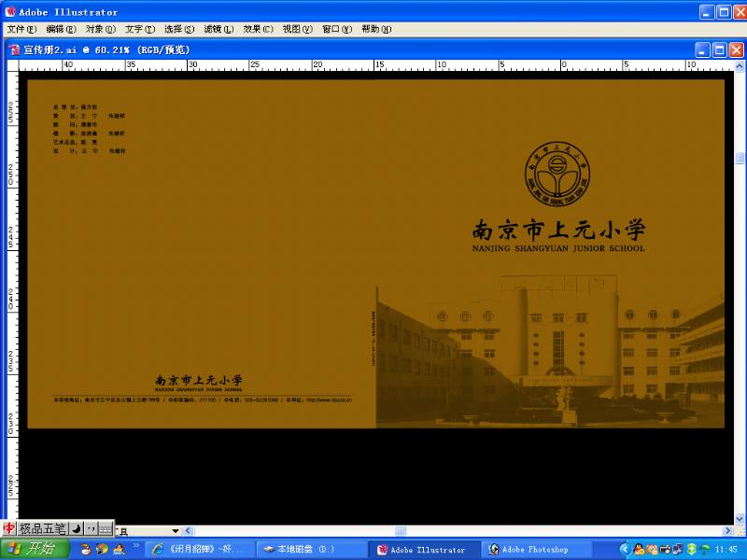Switch to Adobe Photoshop taskbar button
This screenshot has width=747, height=560.
pos(535,550)
